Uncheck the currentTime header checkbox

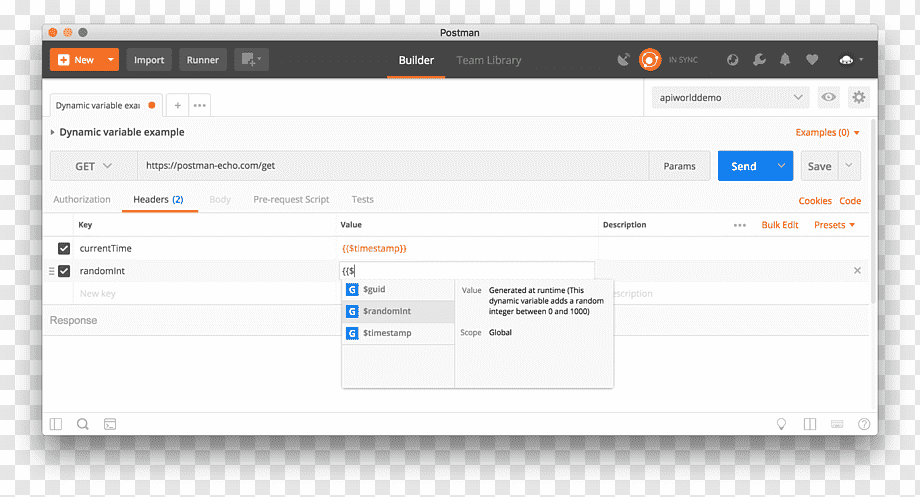click(64, 249)
